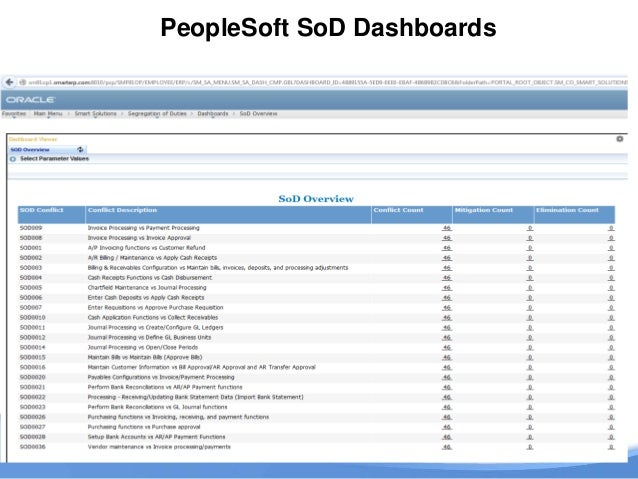This screenshot has height=479, width=638.
Task: Click the browser URL address field
Action: 328,82
